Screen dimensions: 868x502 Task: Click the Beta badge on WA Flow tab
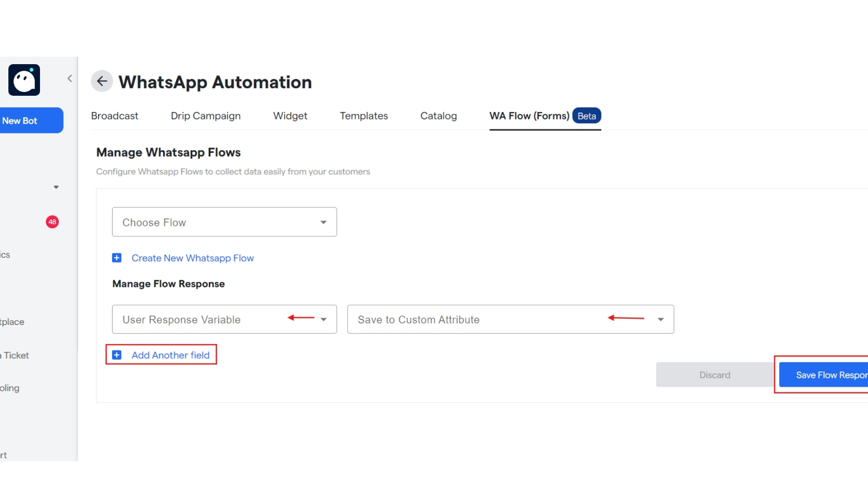tap(587, 116)
